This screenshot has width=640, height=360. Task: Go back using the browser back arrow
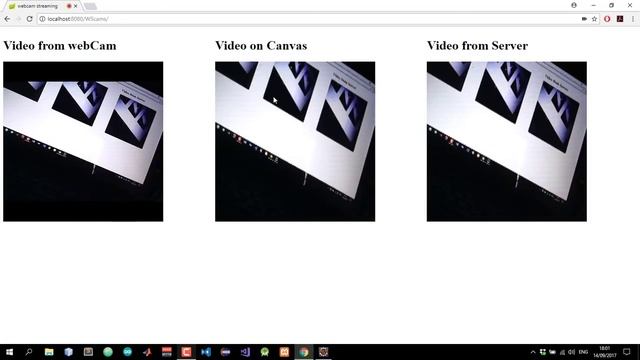tap(7, 19)
